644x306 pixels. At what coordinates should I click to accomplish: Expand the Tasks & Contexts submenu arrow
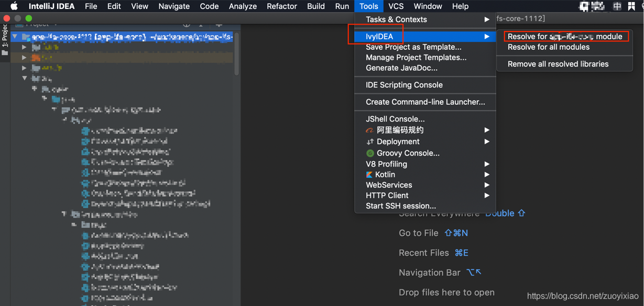point(487,19)
